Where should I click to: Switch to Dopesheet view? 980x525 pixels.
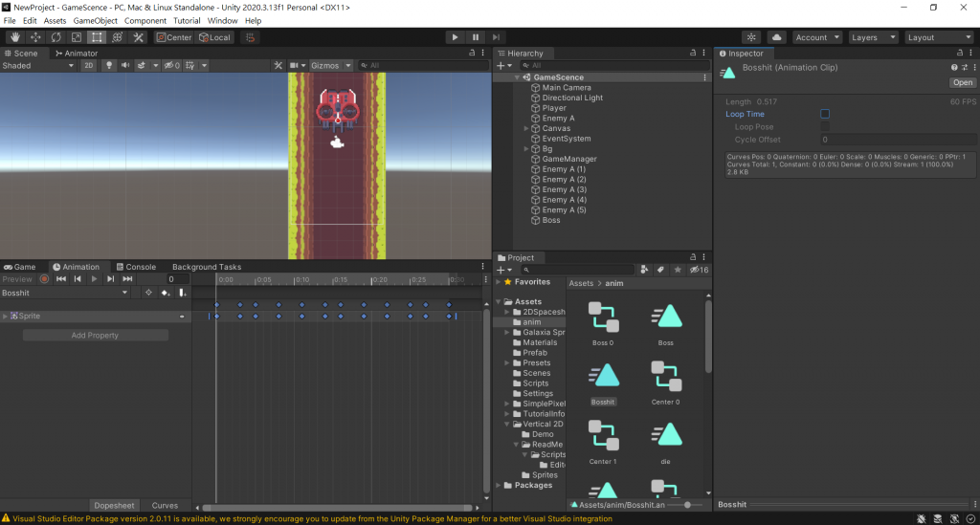tap(114, 506)
